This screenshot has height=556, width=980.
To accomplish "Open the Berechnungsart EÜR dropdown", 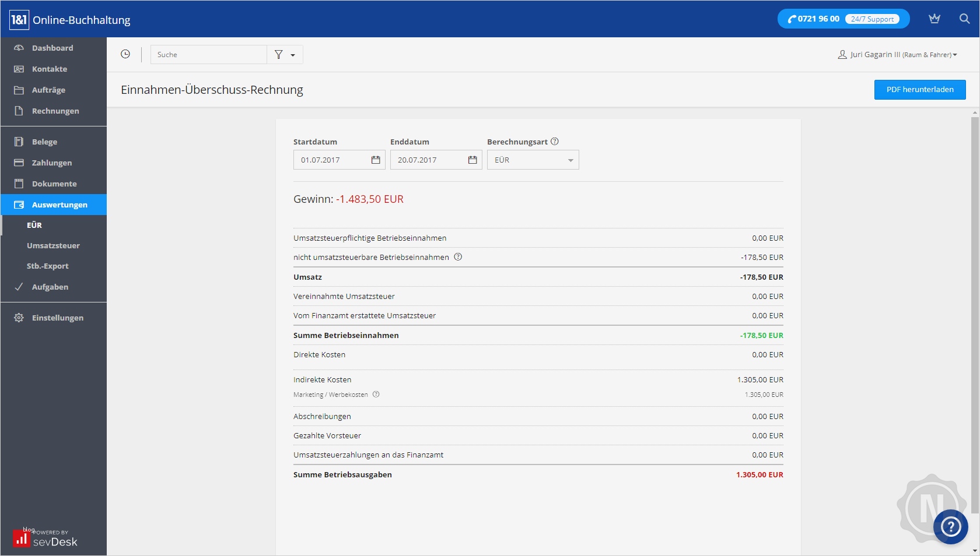I will coord(533,160).
